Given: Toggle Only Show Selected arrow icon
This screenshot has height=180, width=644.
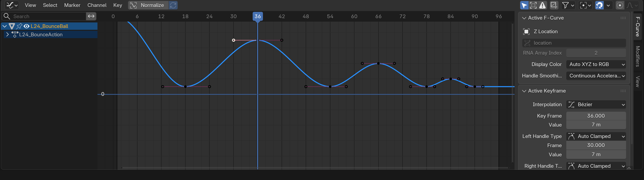Looking at the screenshot, I should click(x=524, y=5).
